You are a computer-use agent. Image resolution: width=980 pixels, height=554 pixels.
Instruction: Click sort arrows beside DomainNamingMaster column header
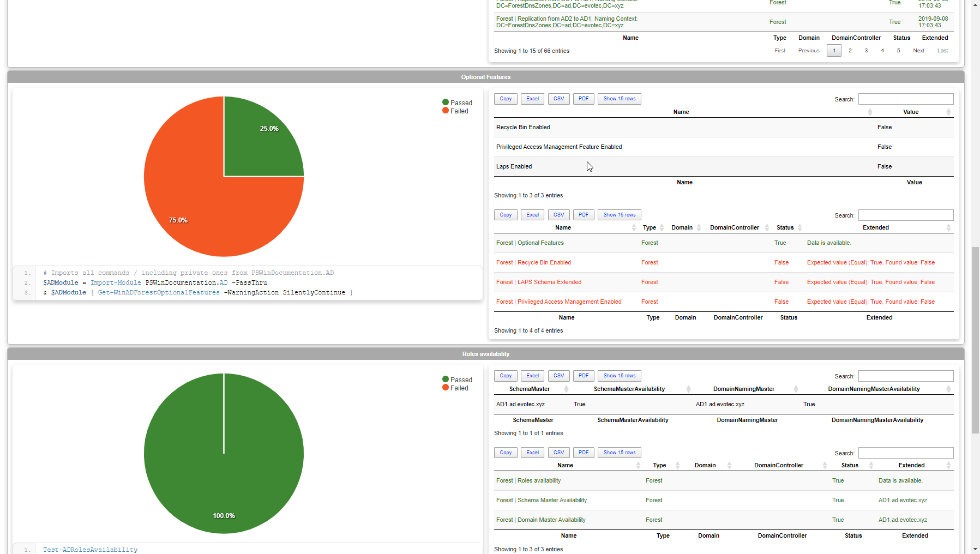[x=796, y=389]
